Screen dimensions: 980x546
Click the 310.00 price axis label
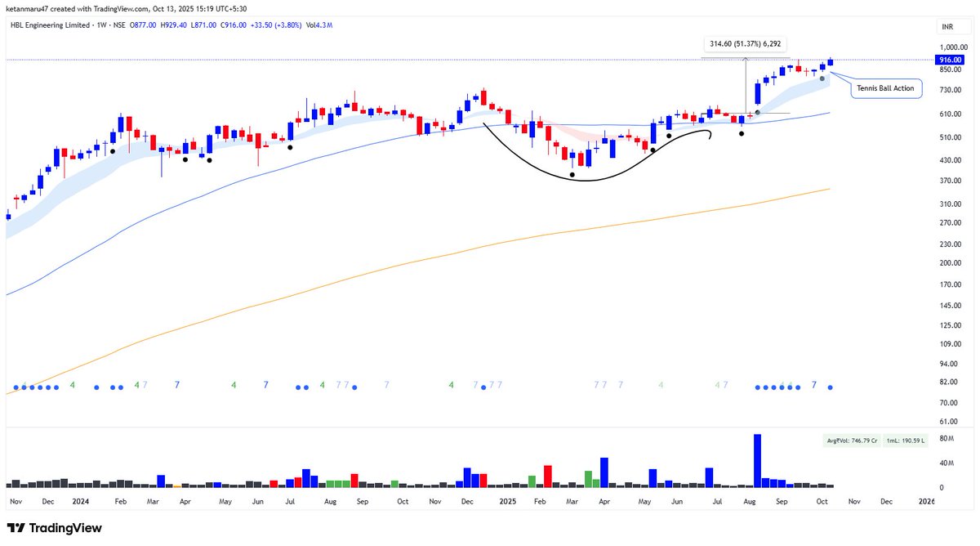point(949,204)
